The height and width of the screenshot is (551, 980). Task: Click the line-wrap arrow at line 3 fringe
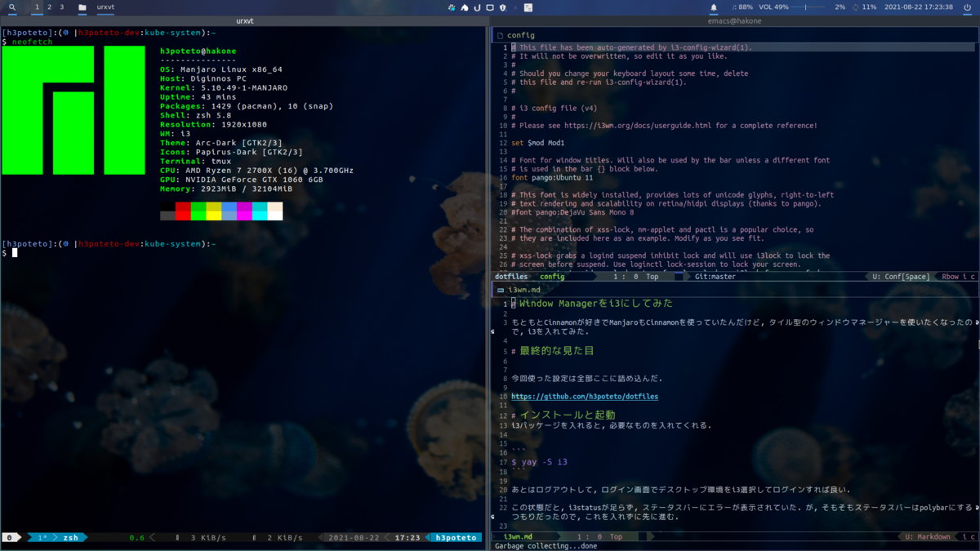click(x=977, y=323)
